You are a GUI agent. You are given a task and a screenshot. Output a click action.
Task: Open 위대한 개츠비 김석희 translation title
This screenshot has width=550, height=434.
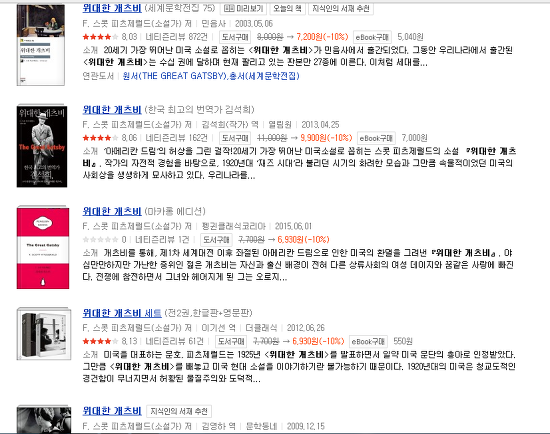[112, 110]
